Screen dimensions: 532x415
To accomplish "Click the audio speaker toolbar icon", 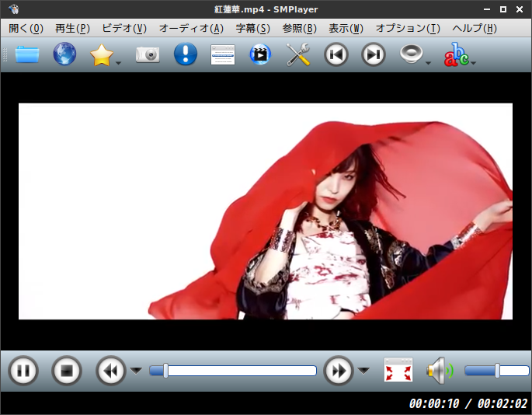I will 411,54.
